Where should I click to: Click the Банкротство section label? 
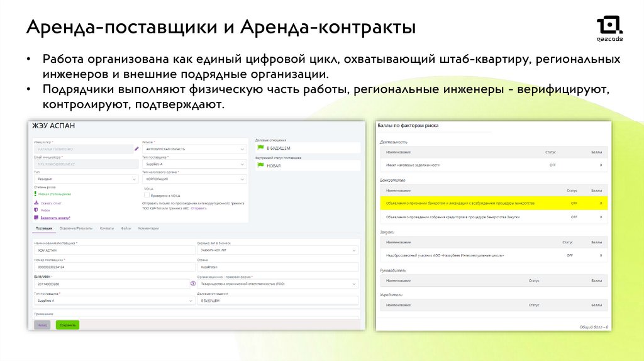pos(392,180)
